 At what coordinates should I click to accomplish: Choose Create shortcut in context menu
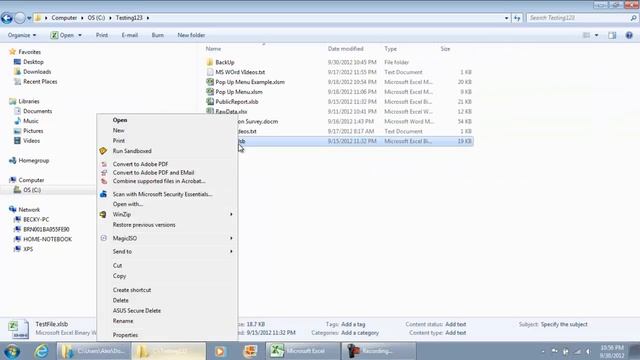[132, 290]
